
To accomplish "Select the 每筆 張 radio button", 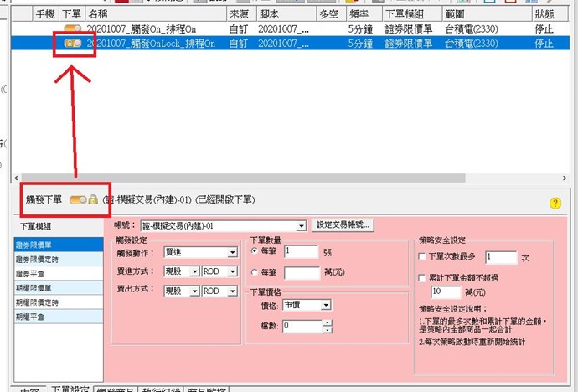I will coord(255,251).
